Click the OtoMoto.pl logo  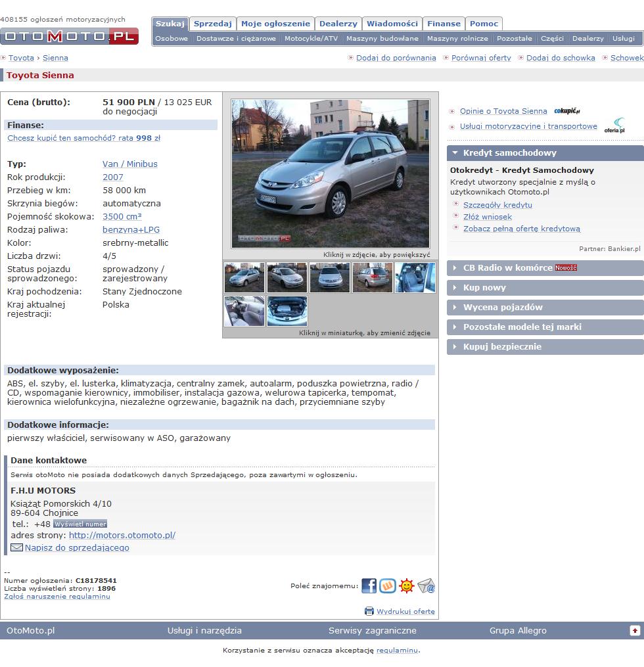pyautogui.click(x=70, y=36)
